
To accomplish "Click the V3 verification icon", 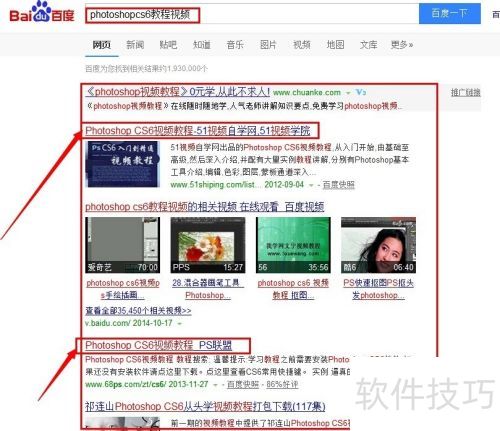I will click(361, 92).
